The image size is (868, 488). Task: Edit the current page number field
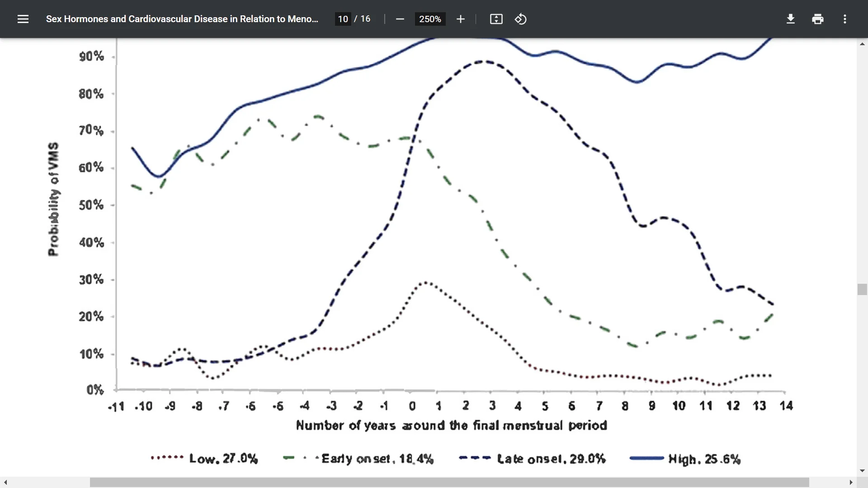tap(343, 19)
